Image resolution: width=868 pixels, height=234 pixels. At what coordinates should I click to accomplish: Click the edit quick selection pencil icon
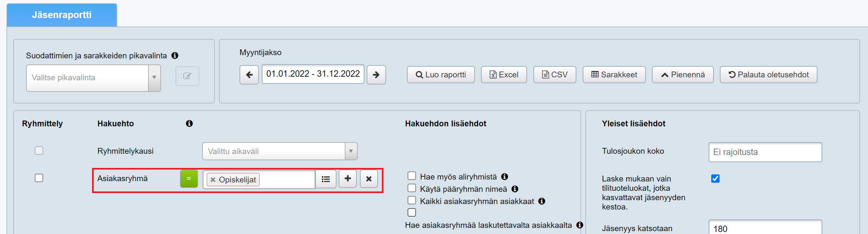tap(187, 76)
